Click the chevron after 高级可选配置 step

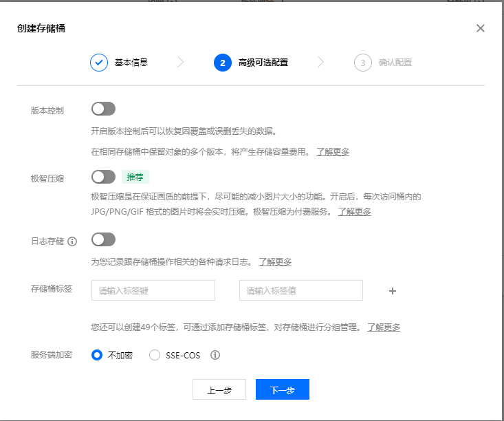[x=320, y=62]
